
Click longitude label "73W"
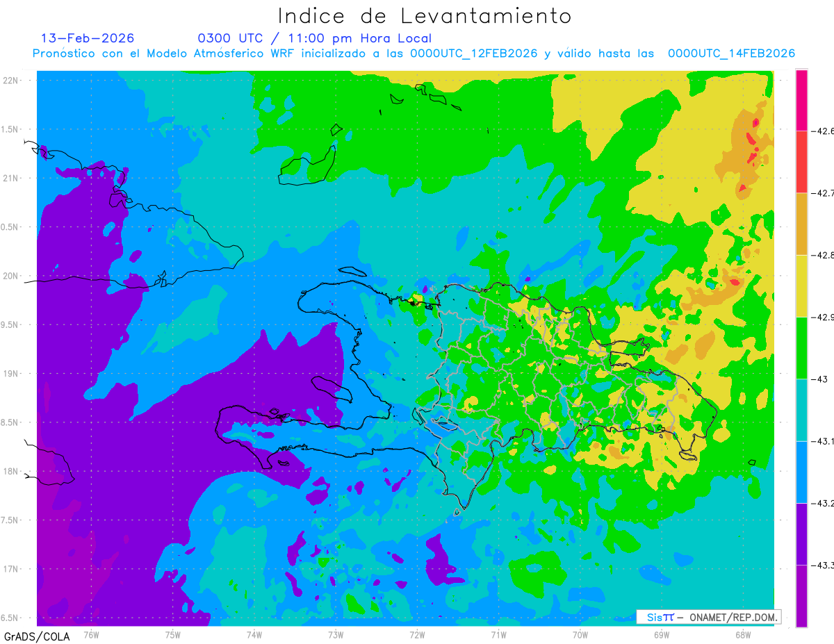coord(336,634)
